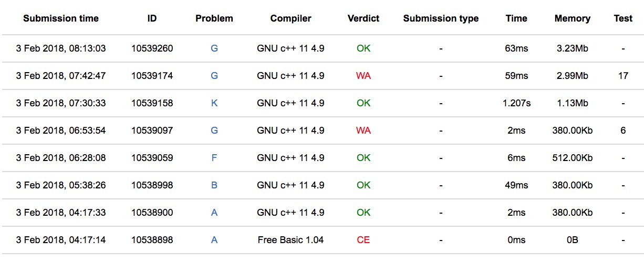Open problem B link in the table
Viewport: 644px width, 261px height.
coord(214,185)
